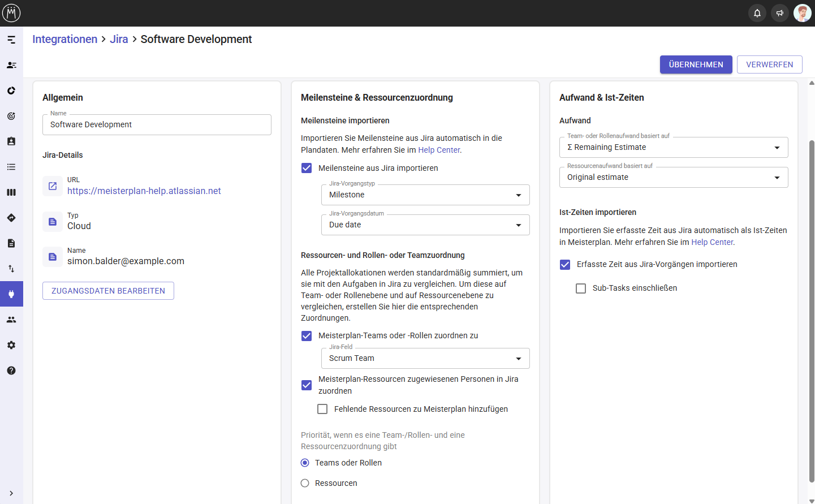This screenshot has height=504, width=815.
Task: Click the external link icon beside URL
Action: 53,186
